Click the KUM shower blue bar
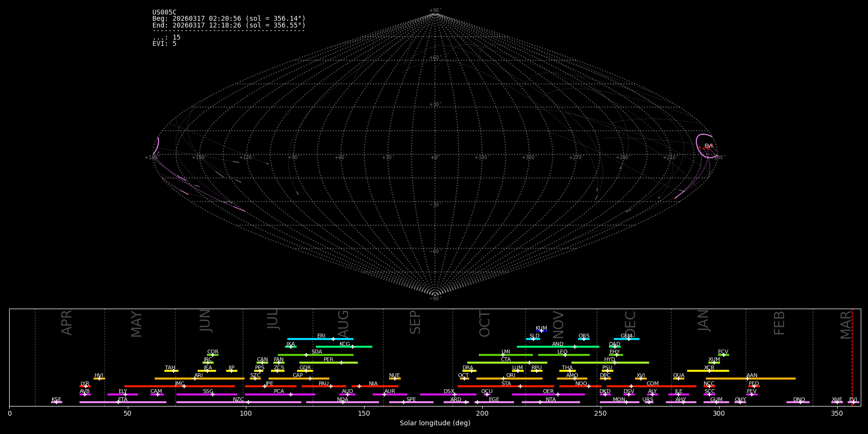Screen dimensions: 868x434 [x=542, y=331]
